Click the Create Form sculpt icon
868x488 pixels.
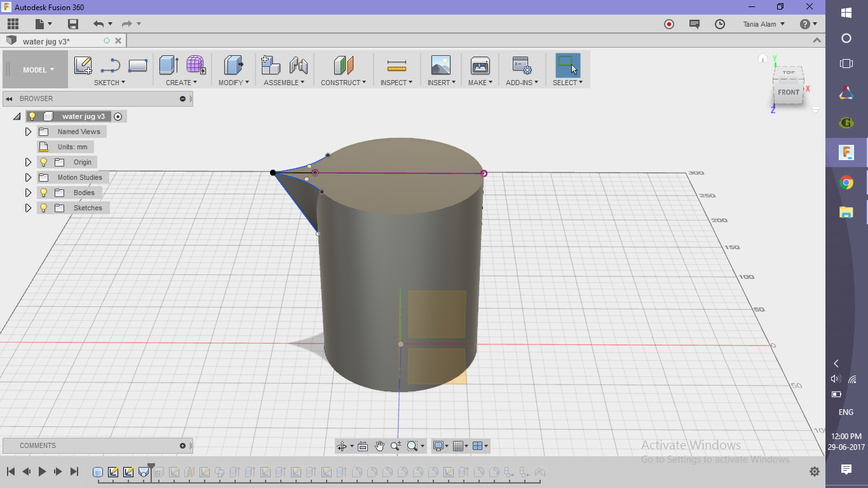(x=196, y=65)
